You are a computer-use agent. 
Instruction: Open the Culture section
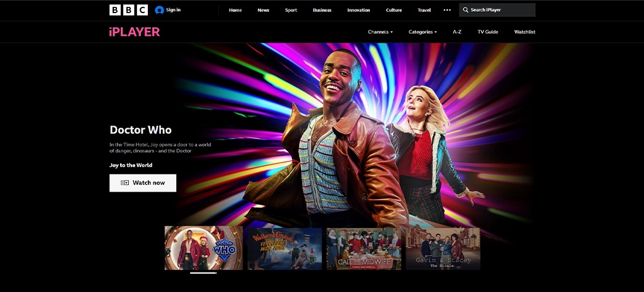pos(394,10)
